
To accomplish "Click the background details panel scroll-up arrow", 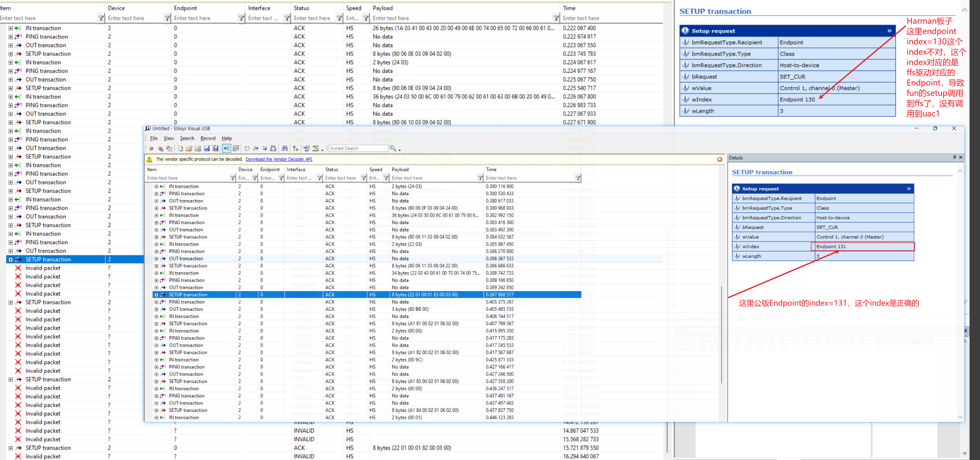I will 965,10.
